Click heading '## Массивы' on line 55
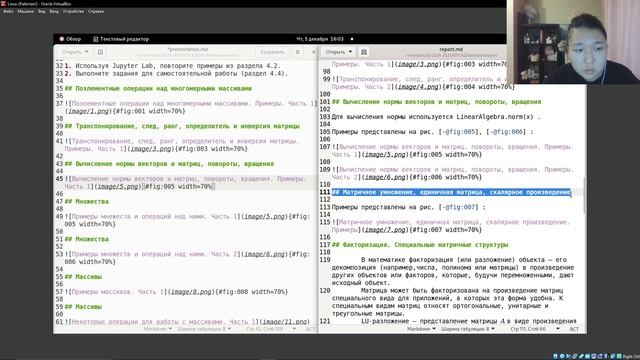The width and height of the screenshot is (640, 360). coord(83,277)
